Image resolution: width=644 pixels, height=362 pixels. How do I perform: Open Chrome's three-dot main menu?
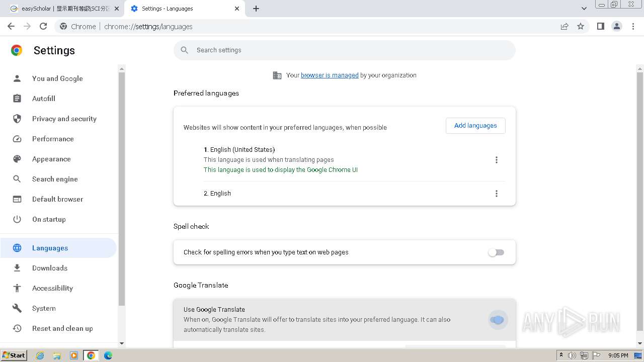point(633,26)
